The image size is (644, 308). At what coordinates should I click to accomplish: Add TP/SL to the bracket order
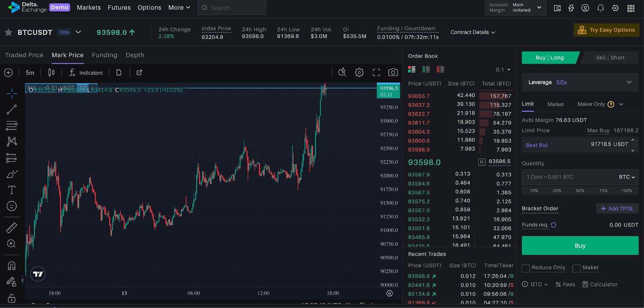coord(617,209)
